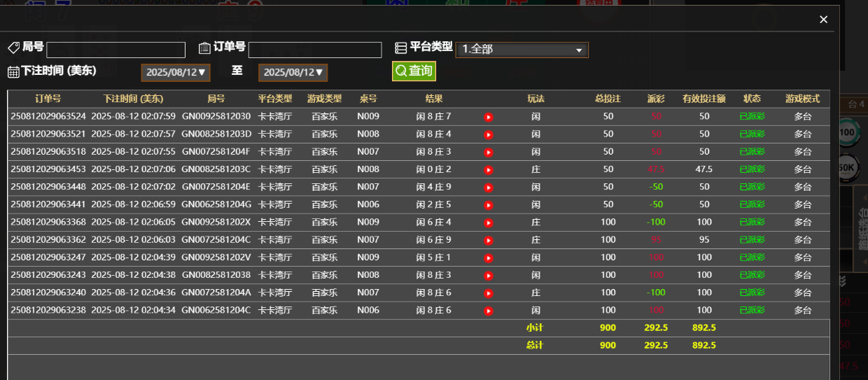Click the tag icon beside 局号
Image resolution: width=868 pixels, height=380 pixels.
13,48
